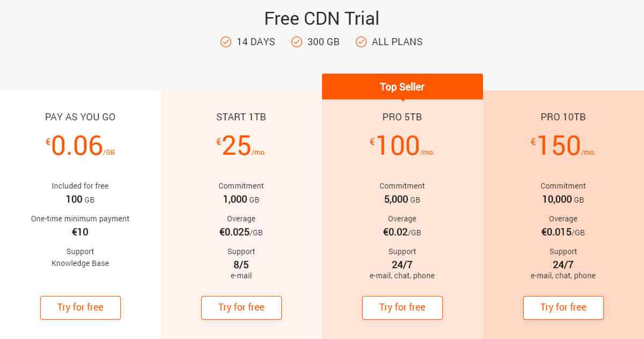Try the START 1TB plan for free
Viewport: 644px width, 339px height.
pyautogui.click(x=241, y=308)
